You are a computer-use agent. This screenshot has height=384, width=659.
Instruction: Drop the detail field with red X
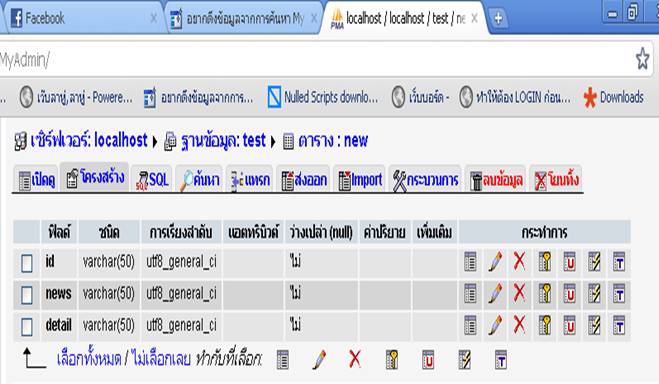(519, 325)
